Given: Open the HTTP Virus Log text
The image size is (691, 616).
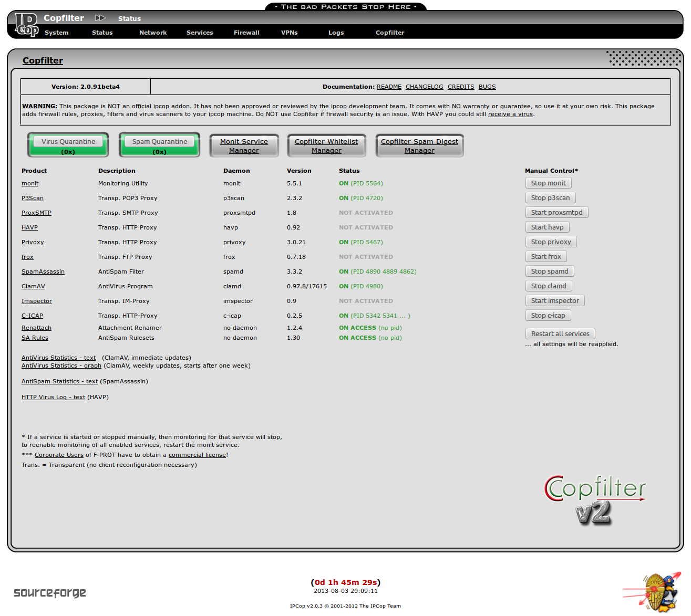Looking at the screenshot, I should pos(53,397).
